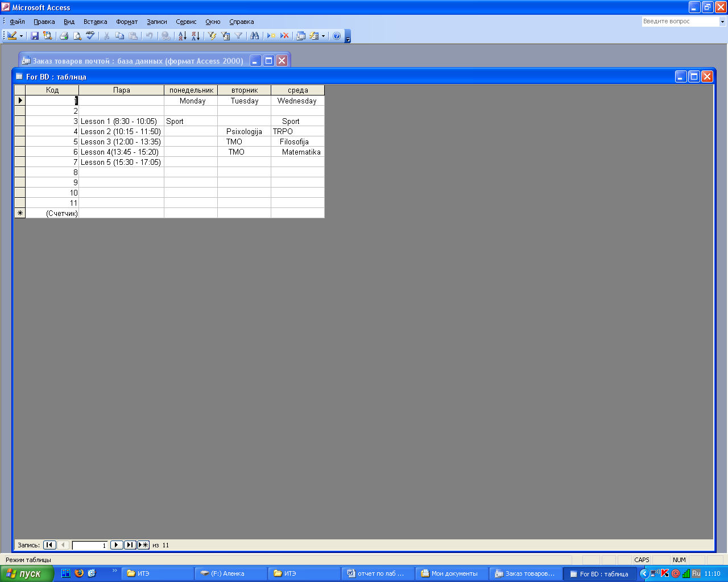Open the Файл menu
The width and height of the screenshot is (728, 582).
(x=17, y=22)
